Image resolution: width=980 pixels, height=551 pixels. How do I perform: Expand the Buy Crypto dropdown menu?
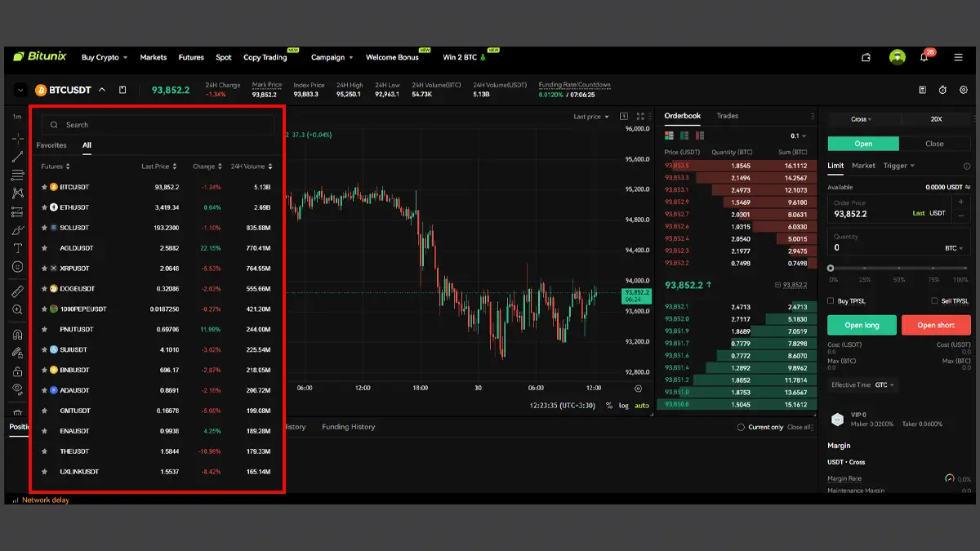[105, 57]
